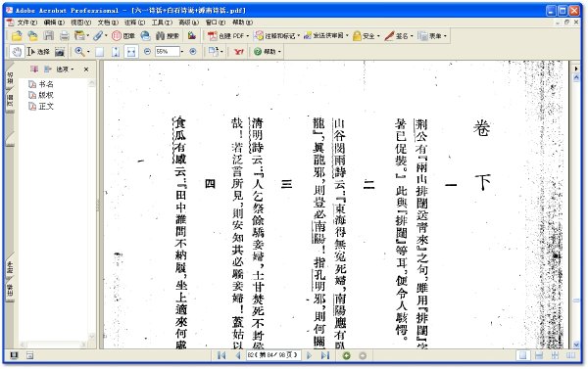This screenshot has height=369, width=588.
Task: Select the 版权 bookmark
Action: pyautogui.click(x=41, y=95)
